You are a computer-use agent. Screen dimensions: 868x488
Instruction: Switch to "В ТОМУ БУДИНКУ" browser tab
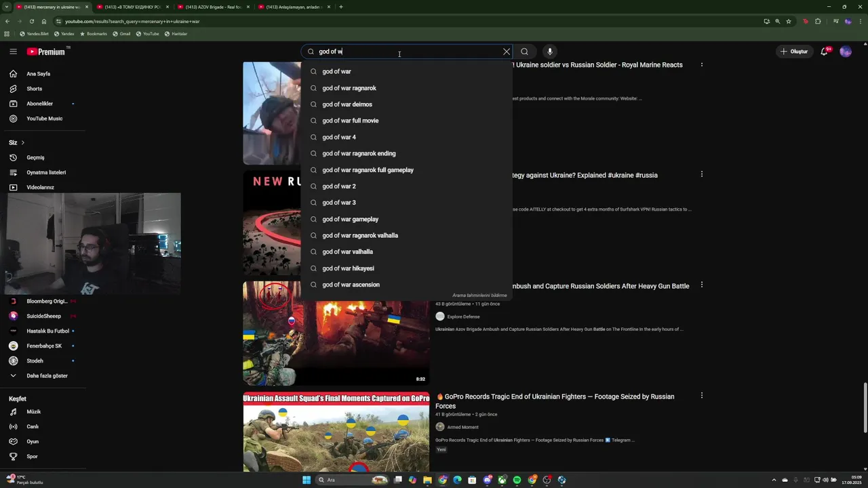pyautogui.click(x=132, y=7)
